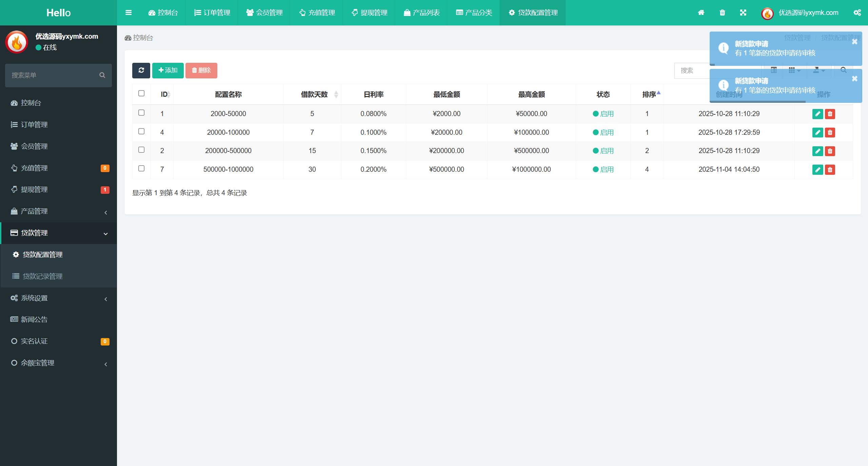Delete the 2000-50000 config row
Image resolution: width=868 pixels, height=466 pixels.
pos(830,114)
